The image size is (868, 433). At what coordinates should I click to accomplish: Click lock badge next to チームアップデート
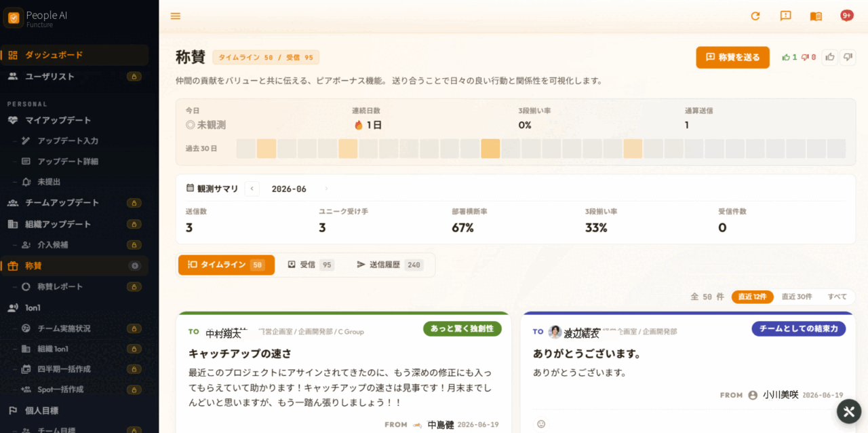pos(134,203)
